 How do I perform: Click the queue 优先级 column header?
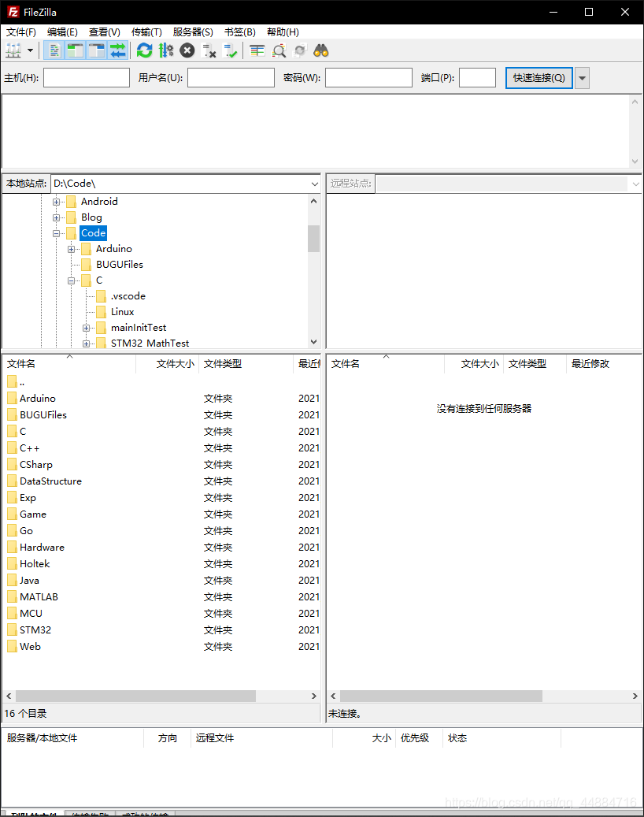point(419,737)
